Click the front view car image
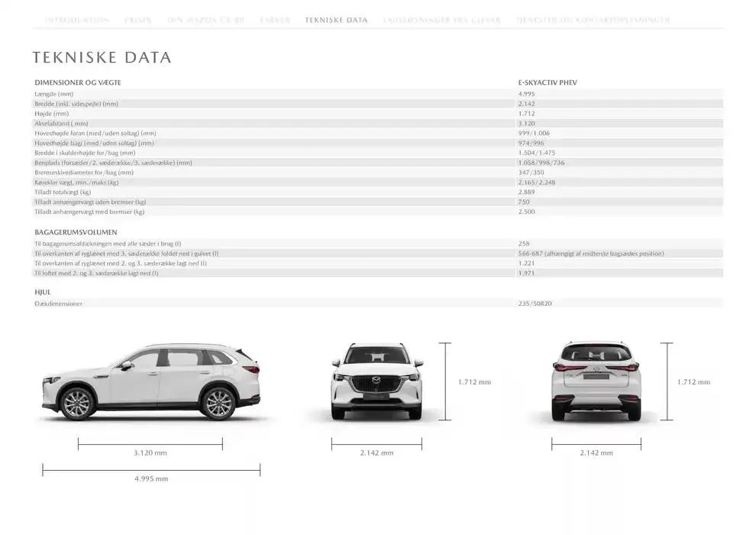Viewport: 756px width, 535px height. 376,381
